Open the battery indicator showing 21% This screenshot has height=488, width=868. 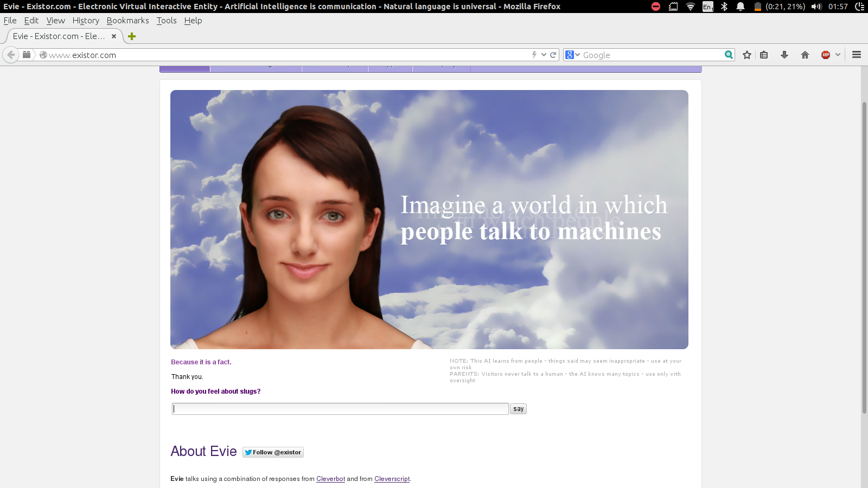tap(780, 7)
